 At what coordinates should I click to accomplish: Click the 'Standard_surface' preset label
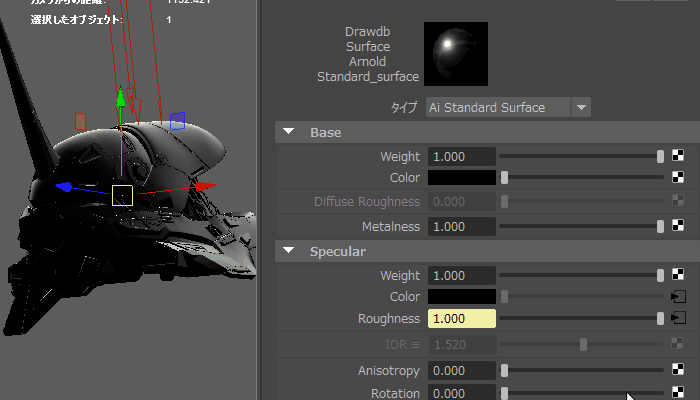pyautogui.click(x=368, y=77)
